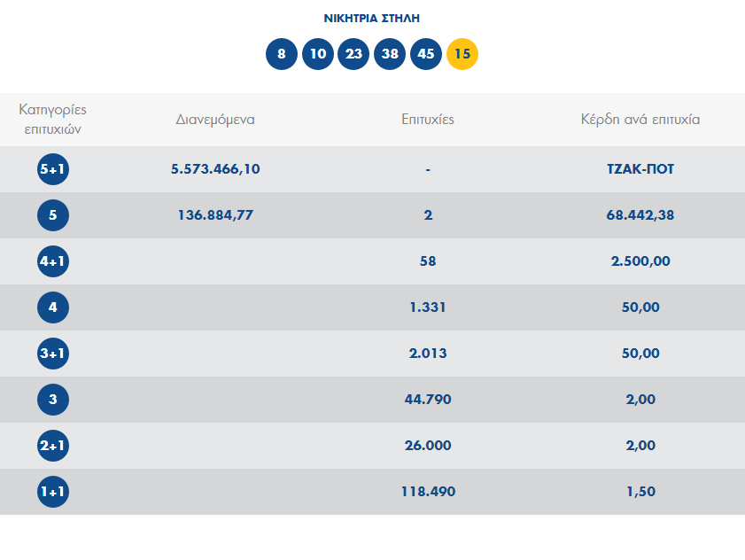Select the 2+1 category badge
Screen dimensions: 745x560
pyautogui.click(x=53, y=446)
